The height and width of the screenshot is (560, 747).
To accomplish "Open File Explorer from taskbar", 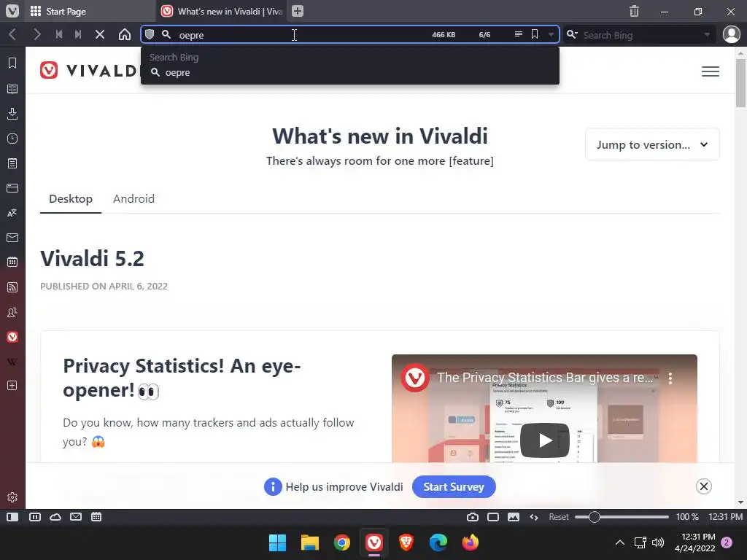I will (x=309, y=542).
